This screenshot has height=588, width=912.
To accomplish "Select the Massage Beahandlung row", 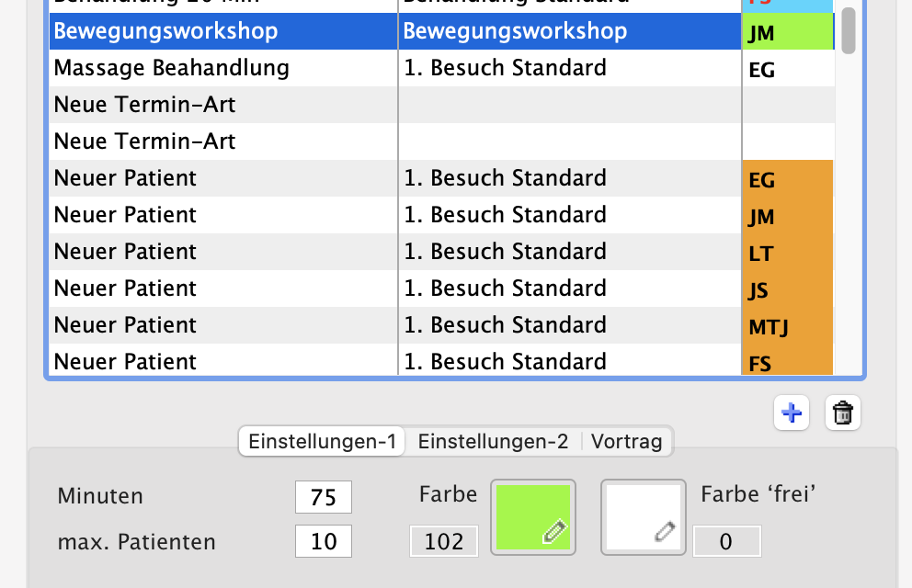I will pos(172,68).
